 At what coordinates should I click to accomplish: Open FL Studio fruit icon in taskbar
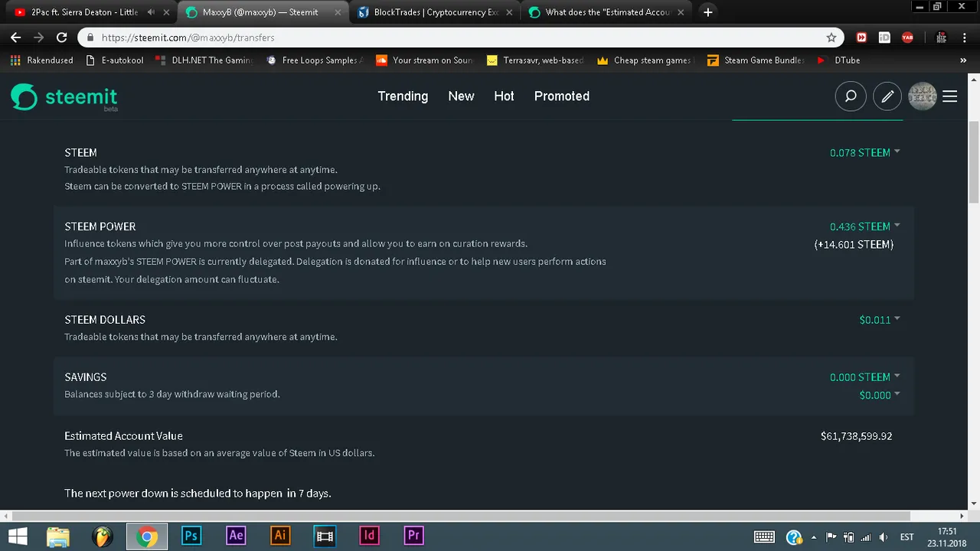tap(103, 536)
